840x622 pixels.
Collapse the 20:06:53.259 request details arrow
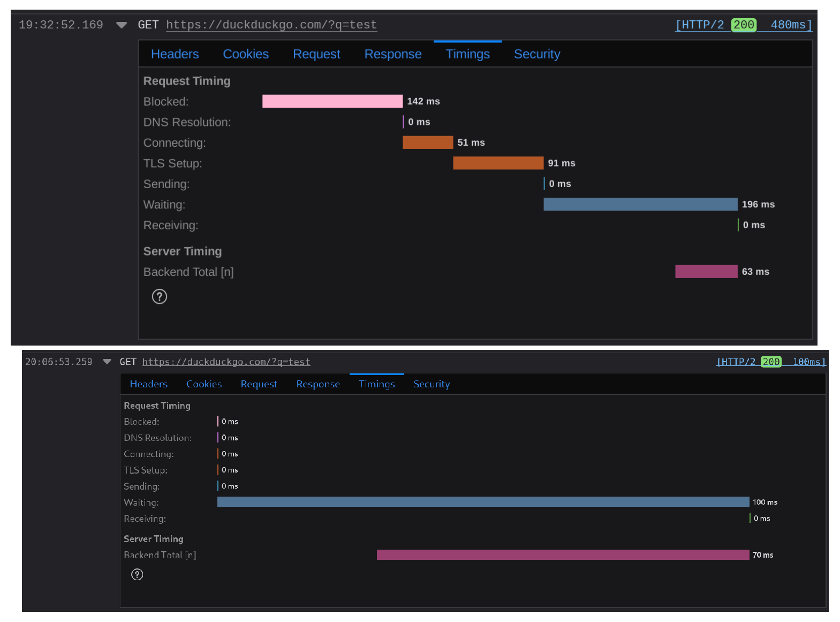point(107,362)
